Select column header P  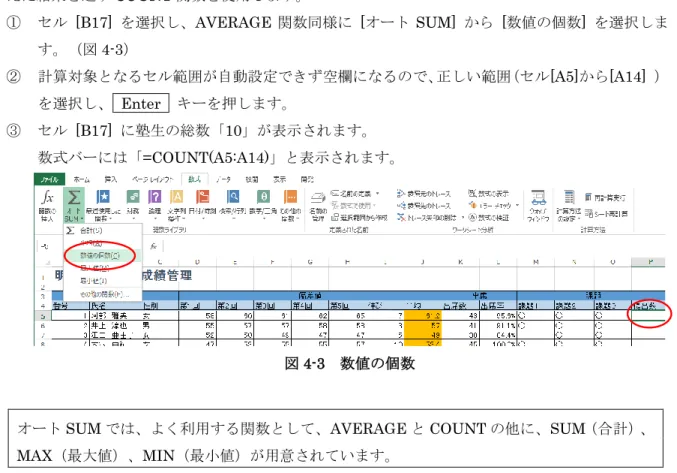pyautogui.click(x=649, y=262)
